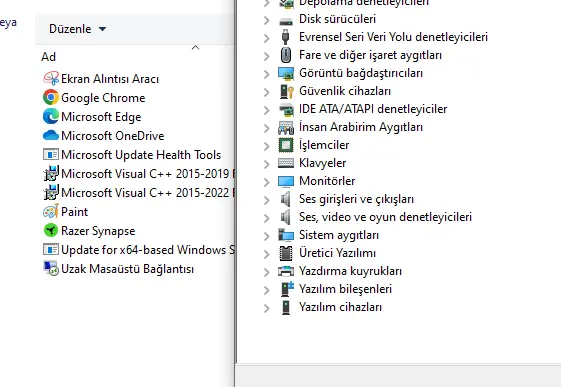Click the İşlemciler processor chip icon
Image resolution: width=561 pixels, height=387 pixels.
[286, 145]
